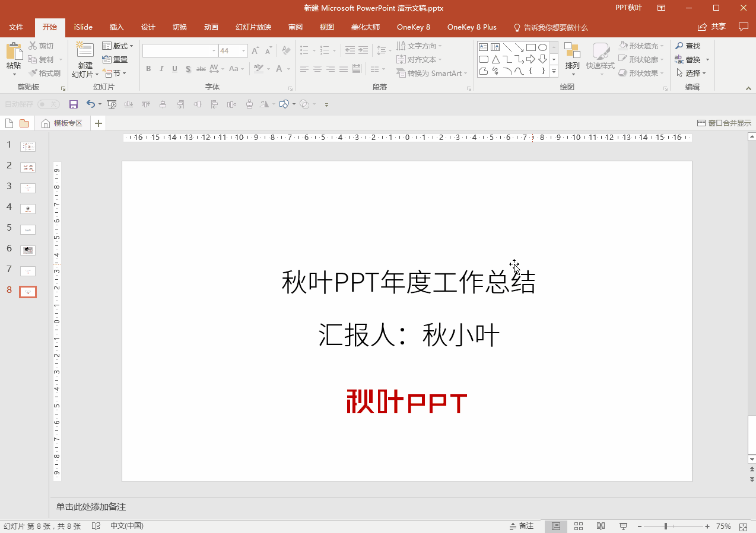Click the zoom slider handle
Viewport: 756px width, 533px height.
[x=666, y=526]
